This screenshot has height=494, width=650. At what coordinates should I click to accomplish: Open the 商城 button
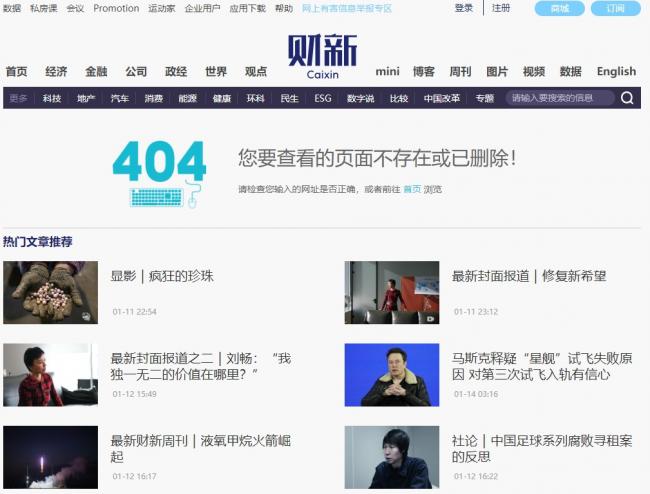pyautogui.click(x=560, y=8)
